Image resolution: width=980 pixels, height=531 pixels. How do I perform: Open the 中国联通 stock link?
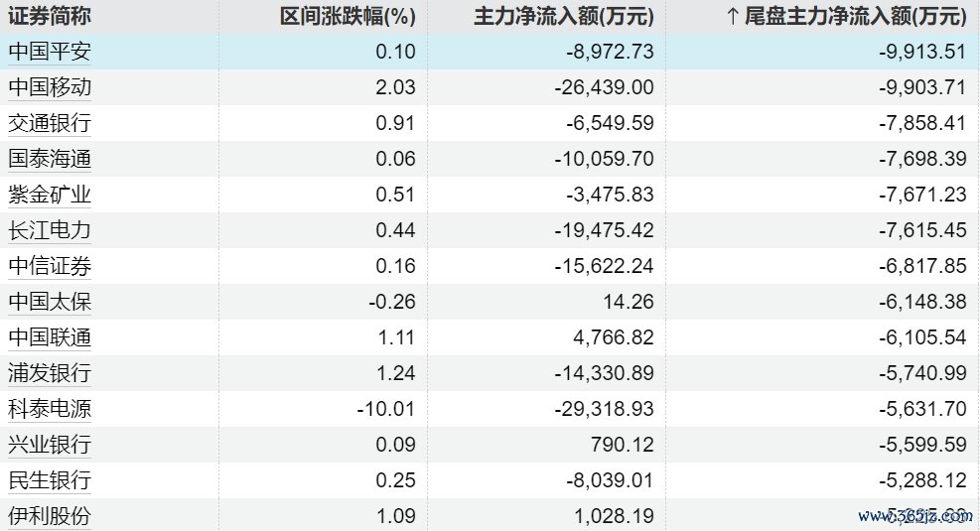click(50, 337)
